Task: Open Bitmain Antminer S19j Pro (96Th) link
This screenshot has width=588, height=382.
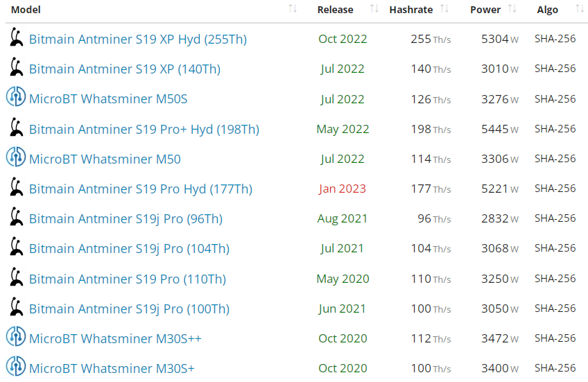Action: [126, 218]
